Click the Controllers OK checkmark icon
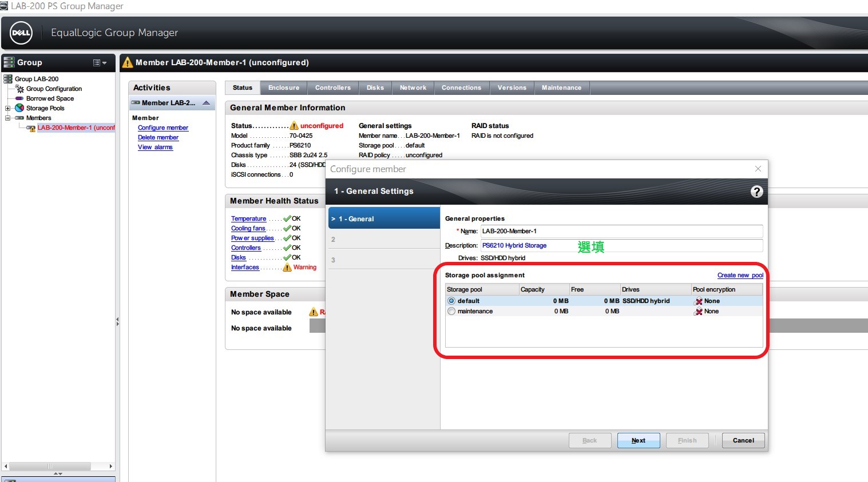The height and width of the screenshot is (482, 868). click(287, 248)
